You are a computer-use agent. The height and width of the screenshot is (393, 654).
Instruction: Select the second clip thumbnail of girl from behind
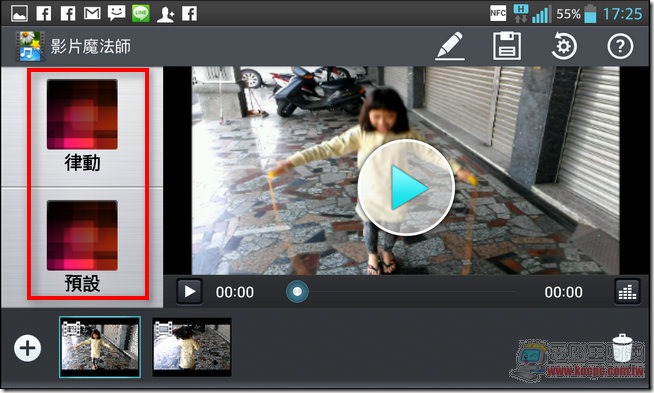(x=192, y=347)
